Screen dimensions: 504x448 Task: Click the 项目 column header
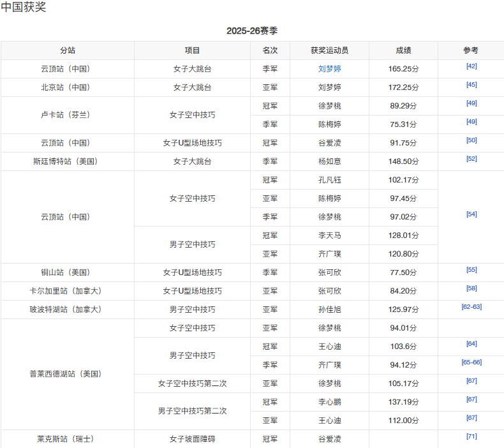click(x=192, y=50)
